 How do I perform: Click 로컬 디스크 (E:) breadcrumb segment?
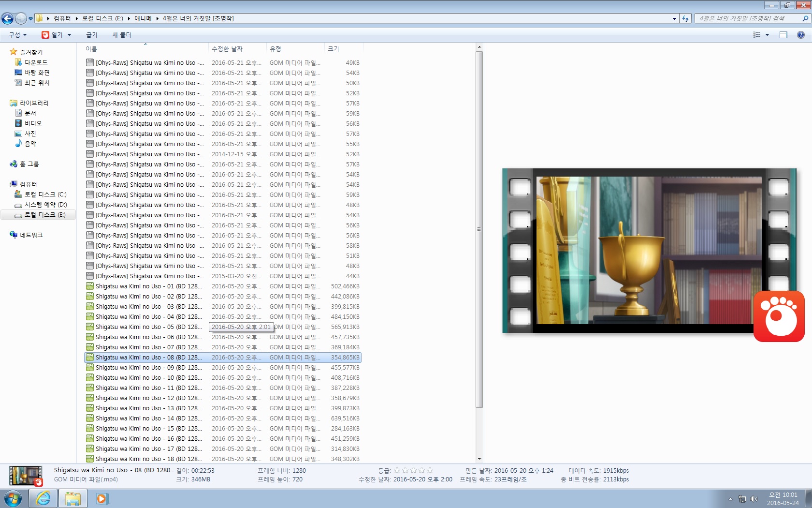click(x=102, y=18)
